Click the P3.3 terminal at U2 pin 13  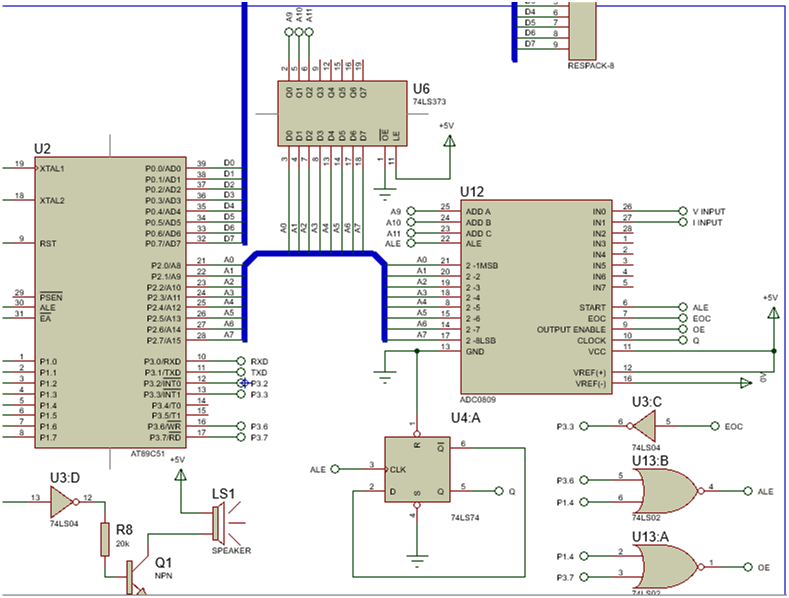click(241, 394)
